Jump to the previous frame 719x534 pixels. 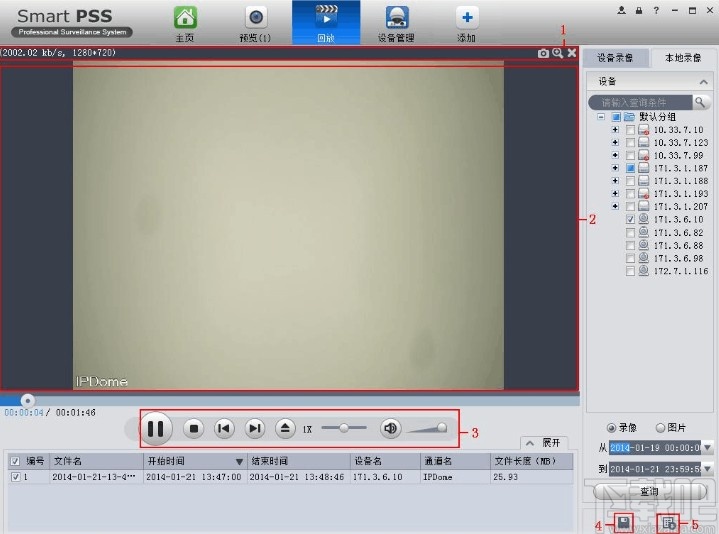pos(224,429)
